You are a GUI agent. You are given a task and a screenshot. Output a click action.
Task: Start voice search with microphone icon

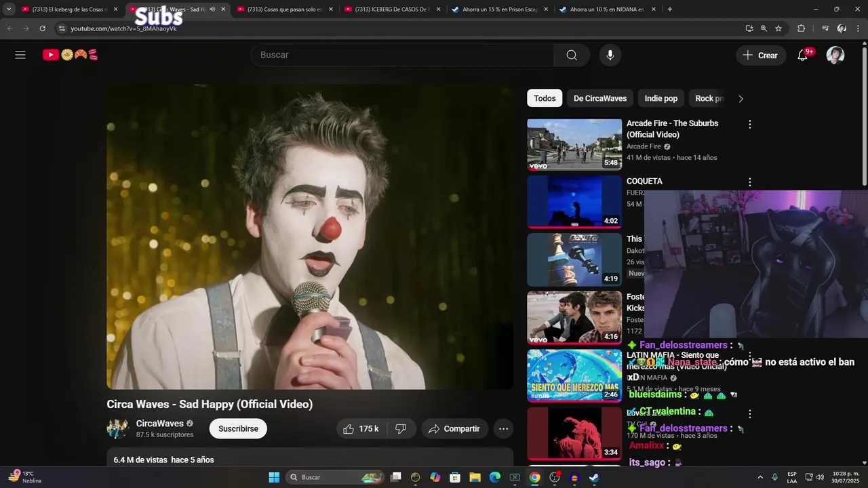point(610,55)
